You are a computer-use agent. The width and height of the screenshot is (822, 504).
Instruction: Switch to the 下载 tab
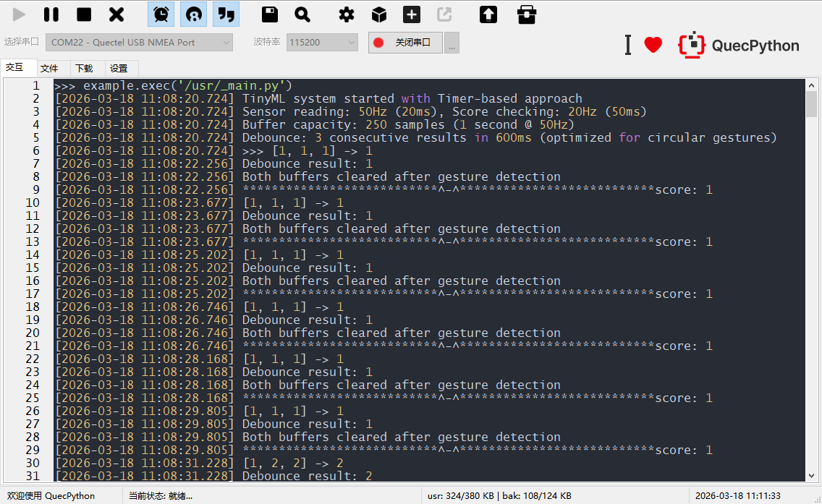84,69
